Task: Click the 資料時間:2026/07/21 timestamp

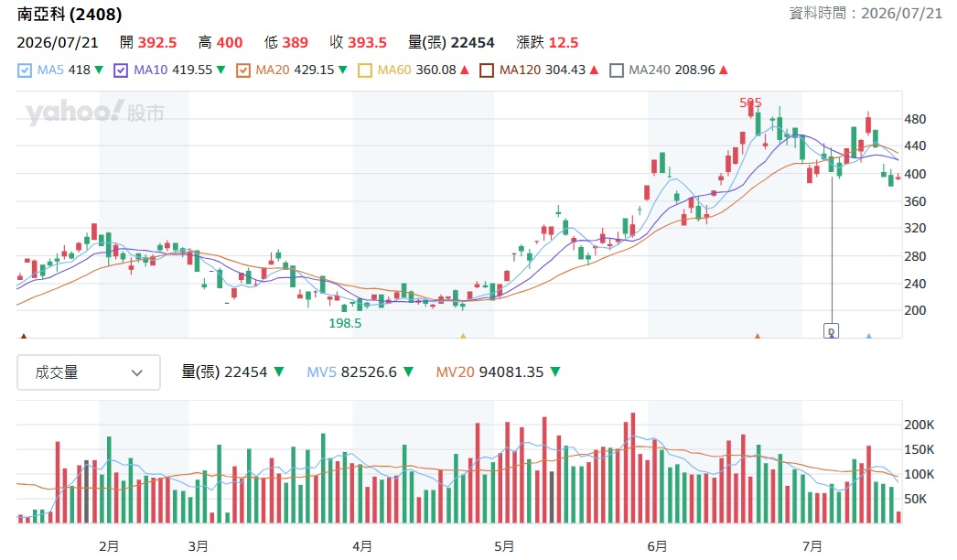Action: 866,13
